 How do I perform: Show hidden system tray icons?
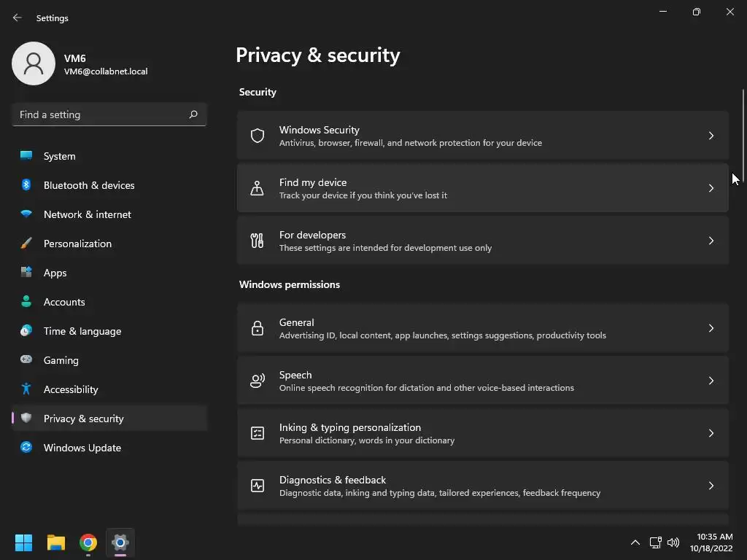[635, 542]
